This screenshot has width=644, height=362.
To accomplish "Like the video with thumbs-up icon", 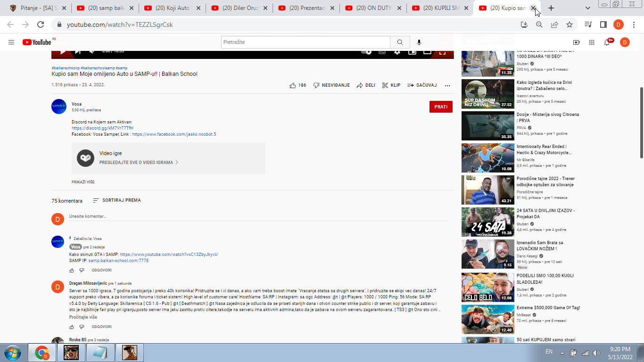I will click(293, 85).
